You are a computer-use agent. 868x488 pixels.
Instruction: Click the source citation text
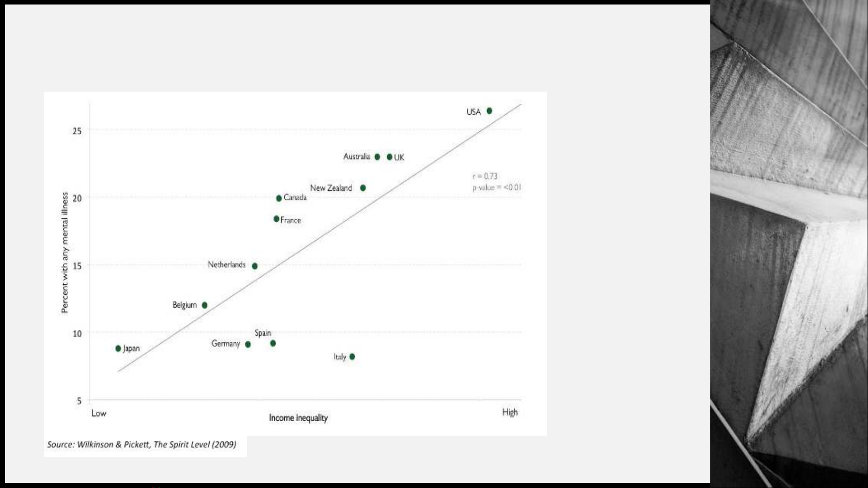pos(141,445)
